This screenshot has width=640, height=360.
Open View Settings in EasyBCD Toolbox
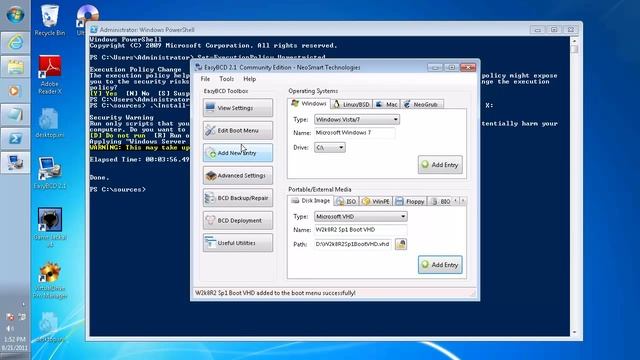238,108
